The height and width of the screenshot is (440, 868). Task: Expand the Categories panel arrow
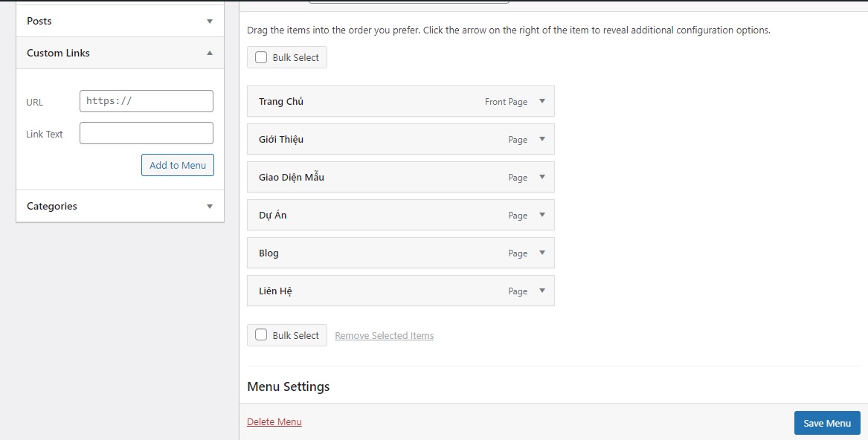[210, 206]
